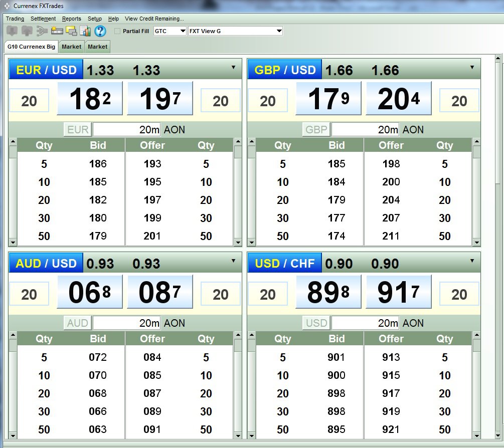
Task: Click the bid-side quantity 20 box in AUD / USD
Action: click(x=29, y=294)
